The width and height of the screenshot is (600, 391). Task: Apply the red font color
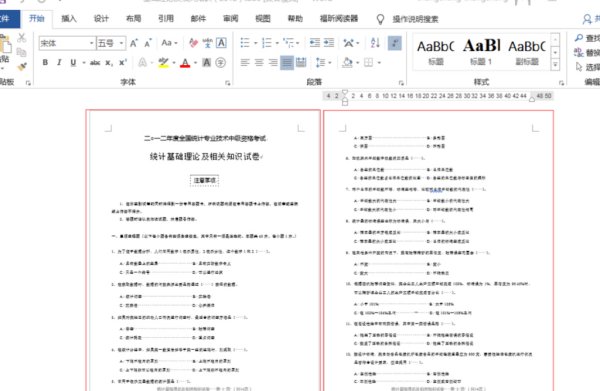(x=185, y=62)
